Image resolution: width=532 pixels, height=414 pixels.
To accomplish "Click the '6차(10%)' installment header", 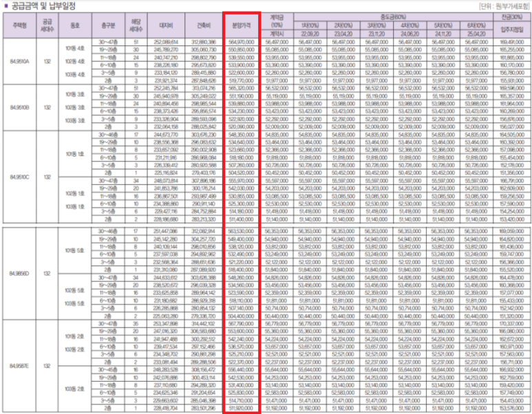I will coord(476,25).
